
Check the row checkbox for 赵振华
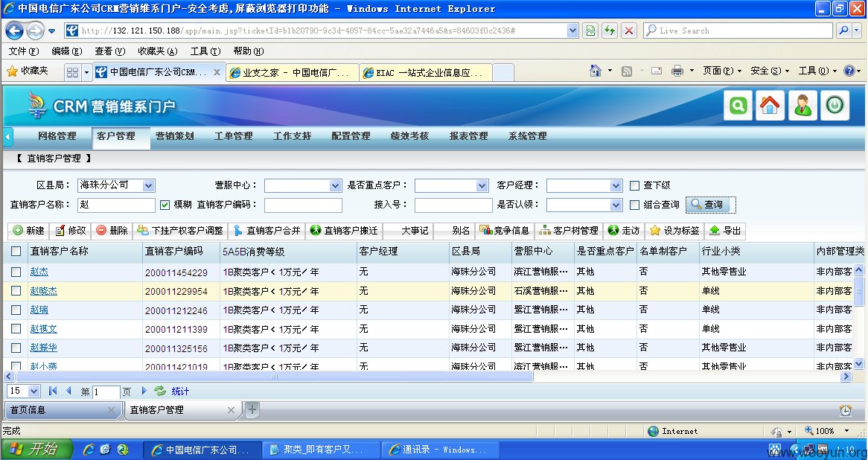pyautogui.click(x=16, y=348)
